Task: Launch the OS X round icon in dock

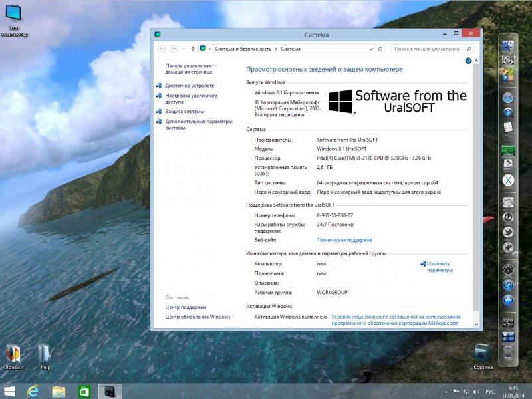Action: pos(508,180)
